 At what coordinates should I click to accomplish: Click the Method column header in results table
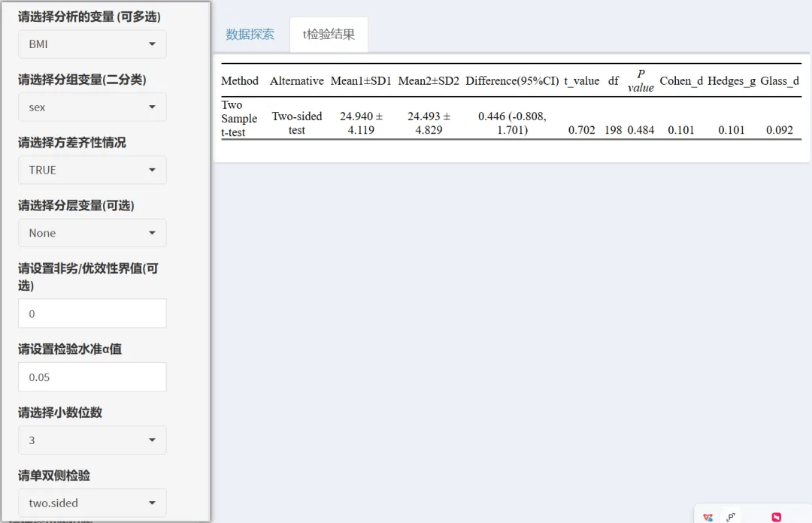[239, 80]
